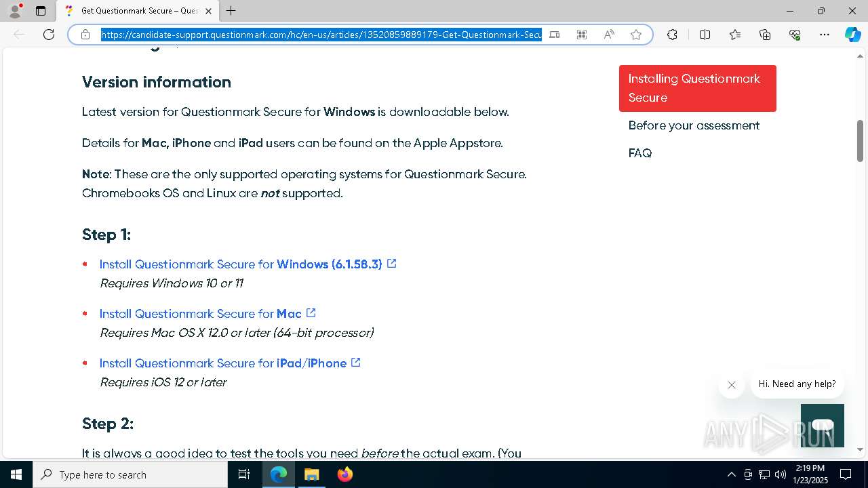Image resolution: width=868 pixels, height=488 pixels.
Task: Open the tab actions menu icon
Action: click(41, 11)
